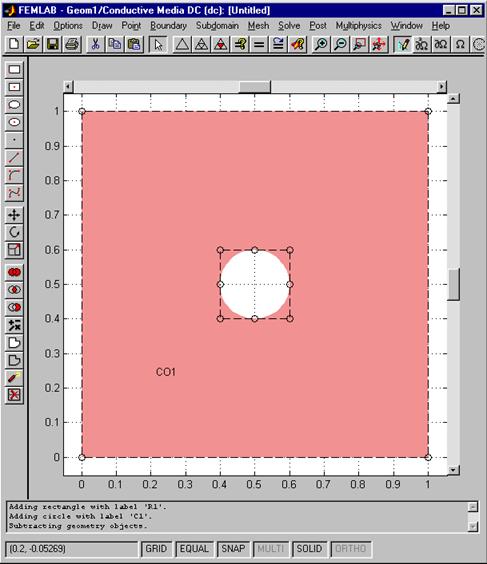Viewport: 487px width, 564px height.
Task: Expand the Subdomain menu
Action: [x=217, y=26]
